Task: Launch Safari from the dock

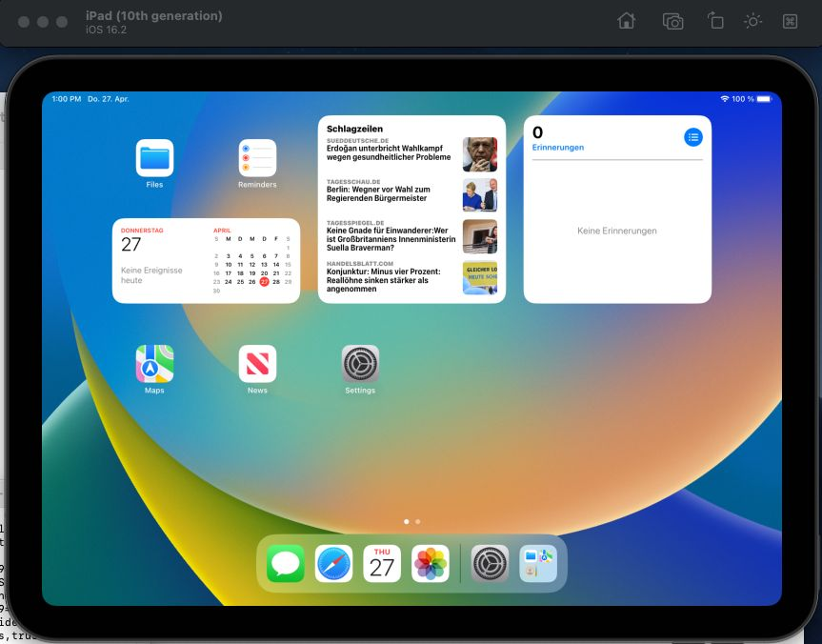Action: (x=334, y=564)
